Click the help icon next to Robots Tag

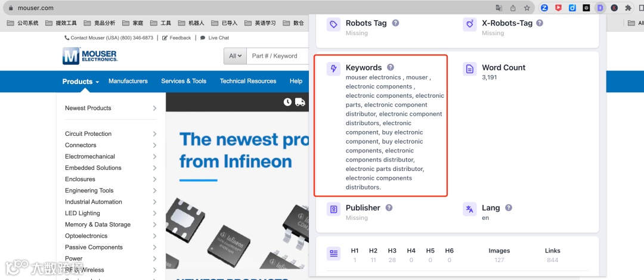tap(395, 23)
